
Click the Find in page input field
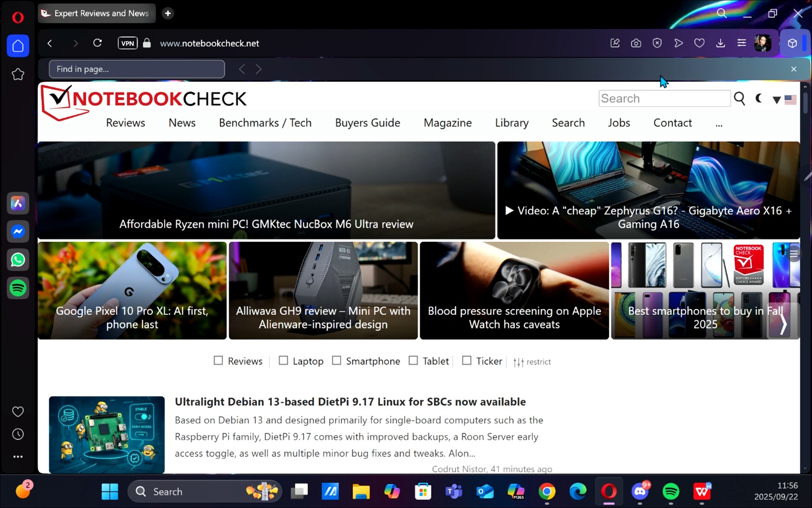click(x=137, y=69)
